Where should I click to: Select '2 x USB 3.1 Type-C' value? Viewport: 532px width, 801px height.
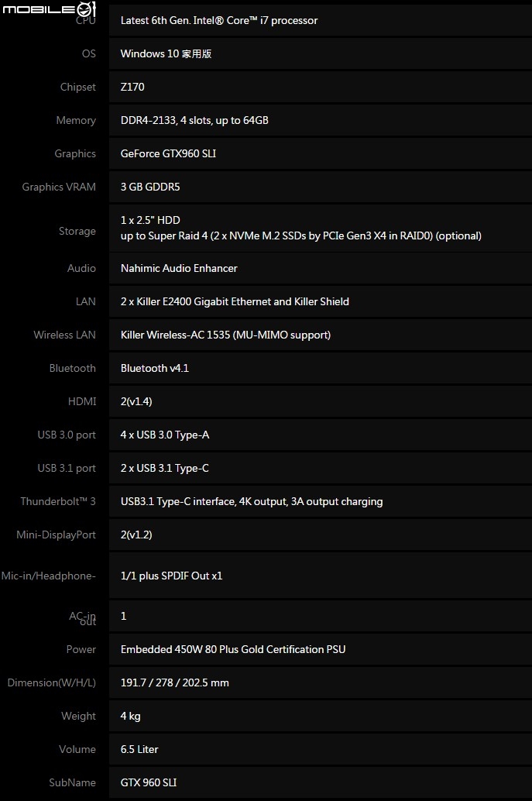pos(164,469)
